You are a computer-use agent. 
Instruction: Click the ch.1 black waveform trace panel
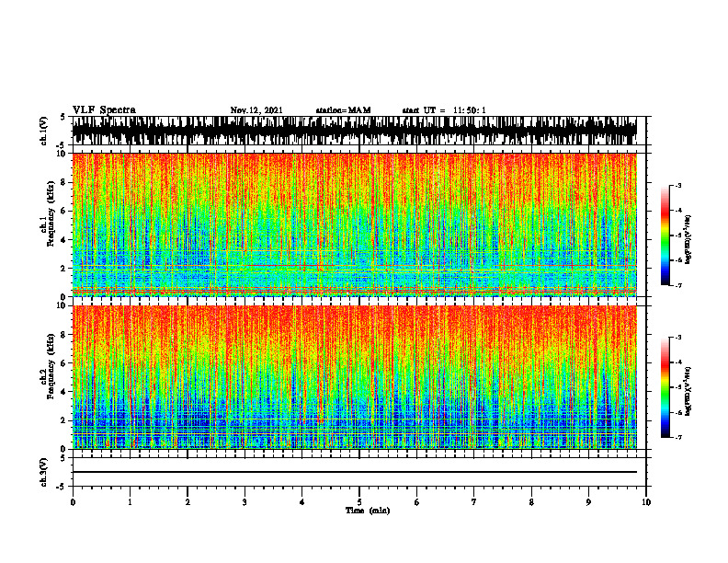click(354, 131)
